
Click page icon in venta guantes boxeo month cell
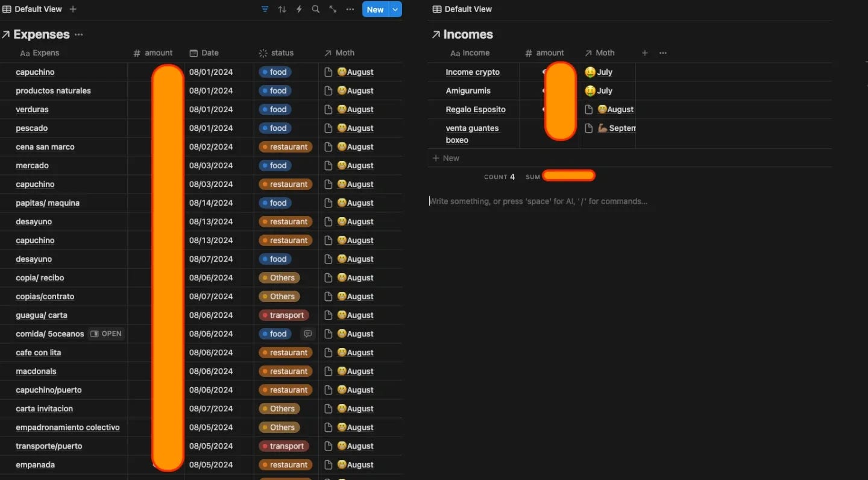[x=590, y=128]
